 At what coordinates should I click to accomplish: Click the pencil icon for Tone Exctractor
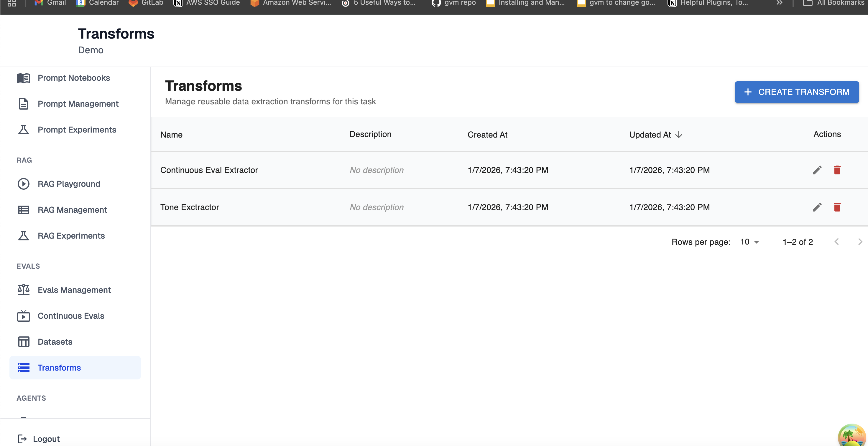pos(817,207)
